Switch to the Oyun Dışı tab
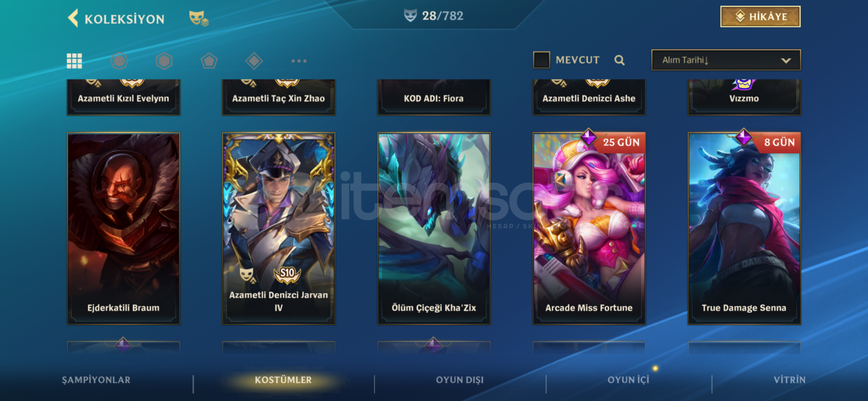 point(460,380)
